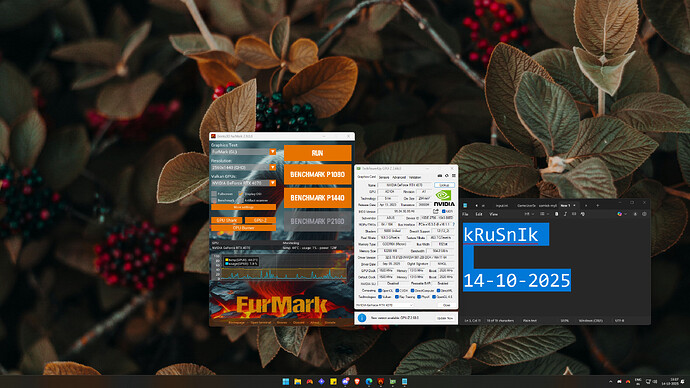This screenshot has width=690, height=388.
Task: Open the Brave browser taskbar icon
Action: tap(357, 381)
